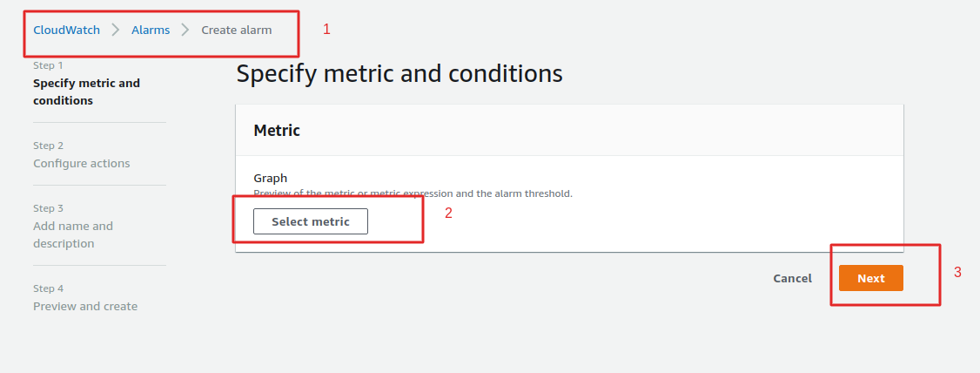Click the CloudWatch breadcrumb link
The image size is (980, 373).
[x=66, y=30]
